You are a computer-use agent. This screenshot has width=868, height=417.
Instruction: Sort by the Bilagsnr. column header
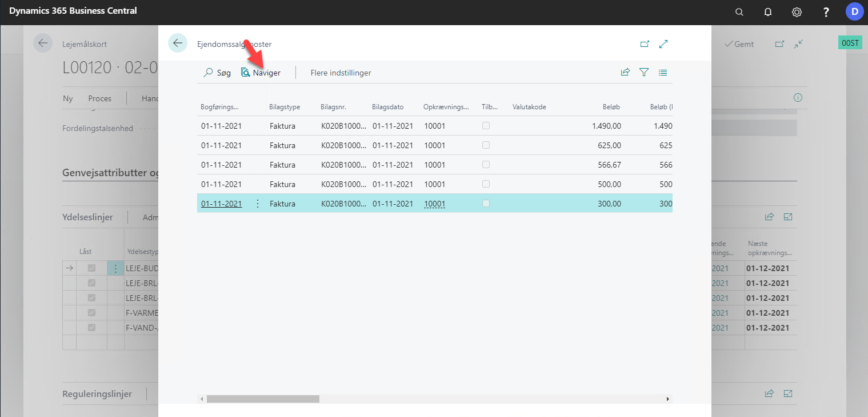(333, 107)
